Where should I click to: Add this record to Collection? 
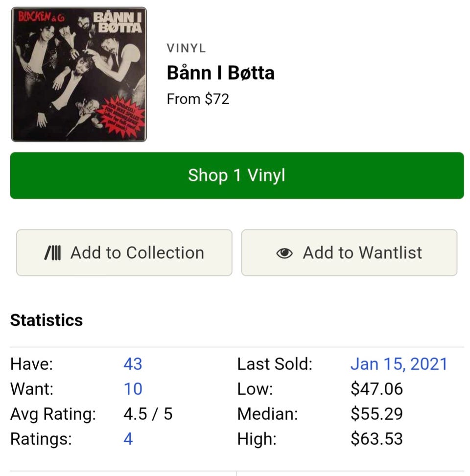point(124,253)
